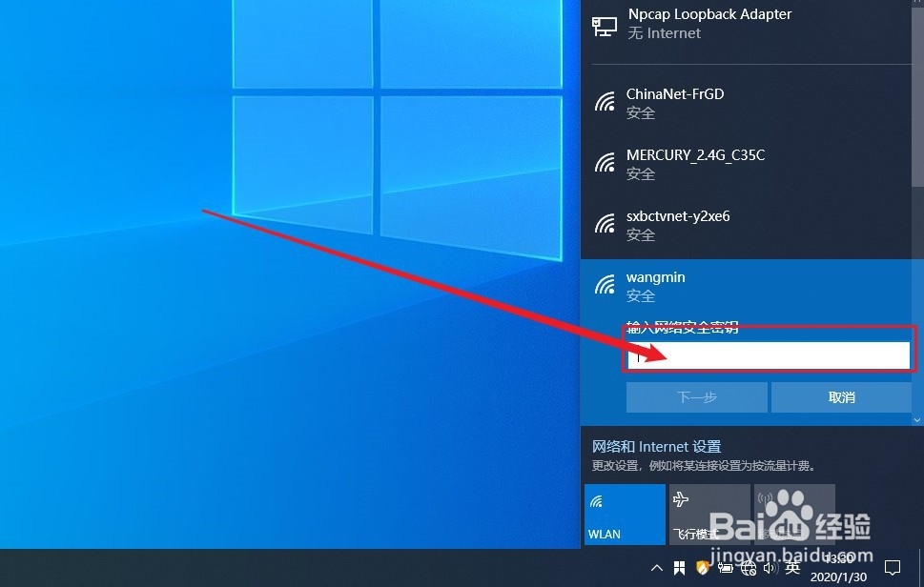The image size is (924, 587).
Task: Focus the network security key field
Action: coord(769,356)
